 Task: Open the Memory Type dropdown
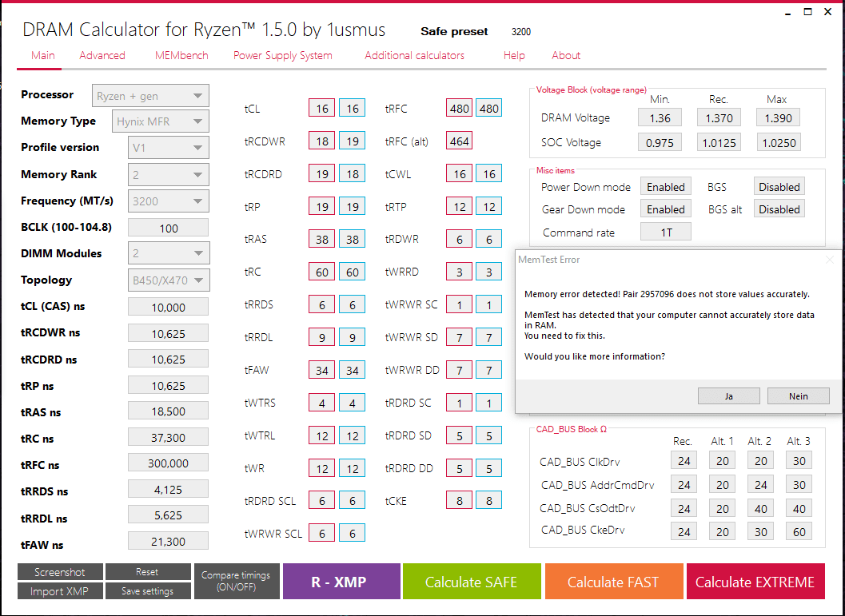[x=161, y=121]
